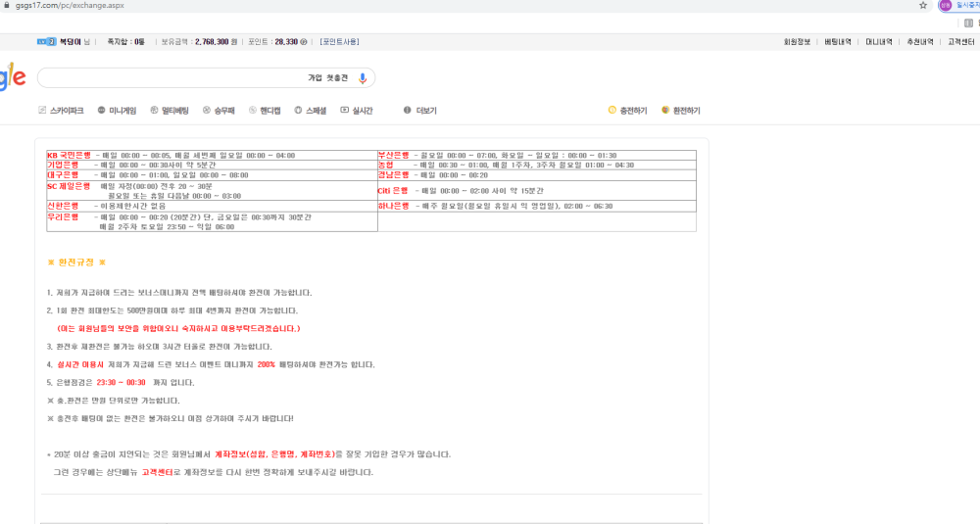Click the ※ 환전규정 ※ heading

76,262
